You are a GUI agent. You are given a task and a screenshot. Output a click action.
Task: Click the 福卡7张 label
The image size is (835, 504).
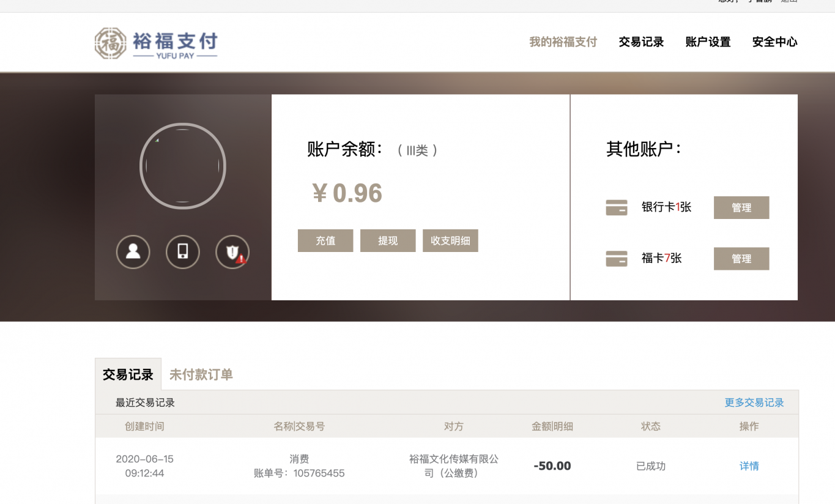661,258
